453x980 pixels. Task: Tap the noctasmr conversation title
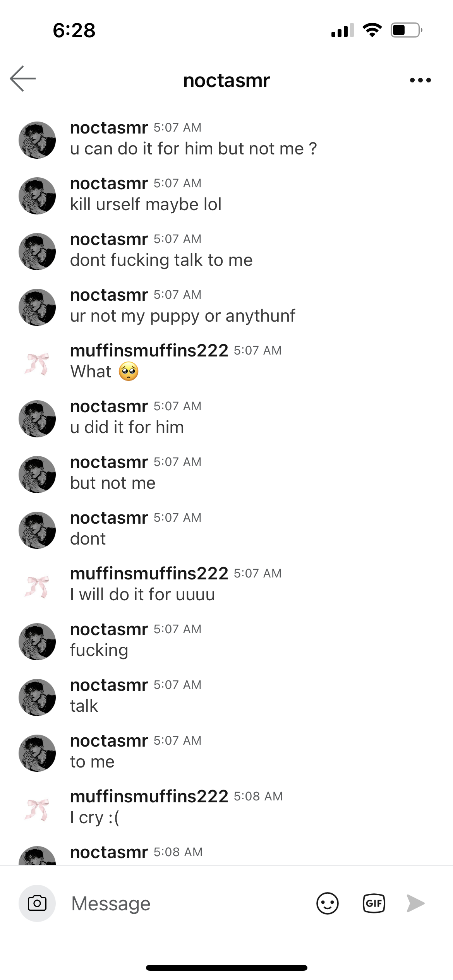[226, 81]
